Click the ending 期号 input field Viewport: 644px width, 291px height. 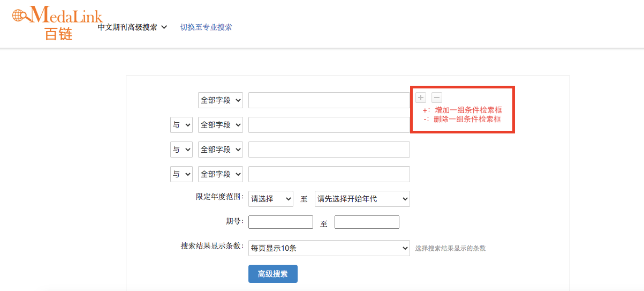click(367, 222)
